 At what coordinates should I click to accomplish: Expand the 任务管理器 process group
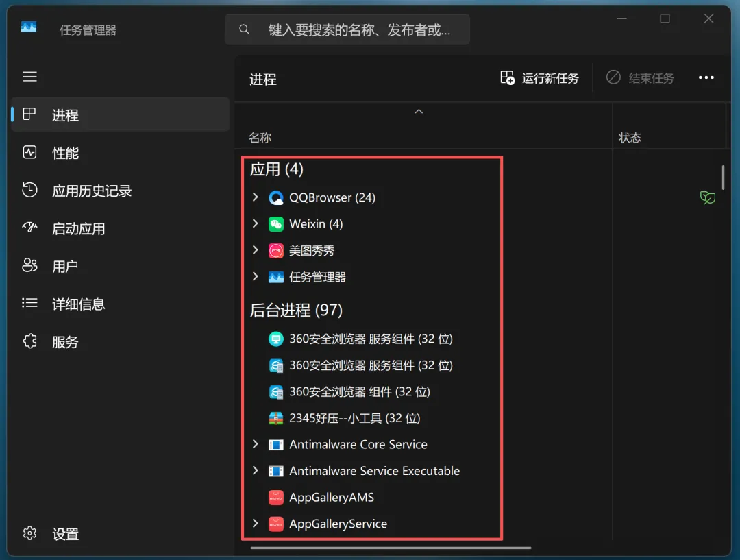(256, 276)
